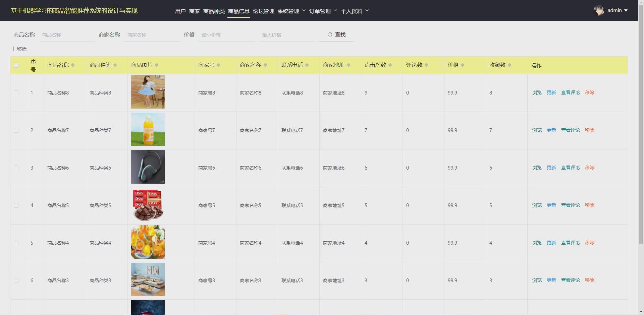Open the 用户 menu item
The height and width of the screenshot is (315, 644).
tap(180, 11)
